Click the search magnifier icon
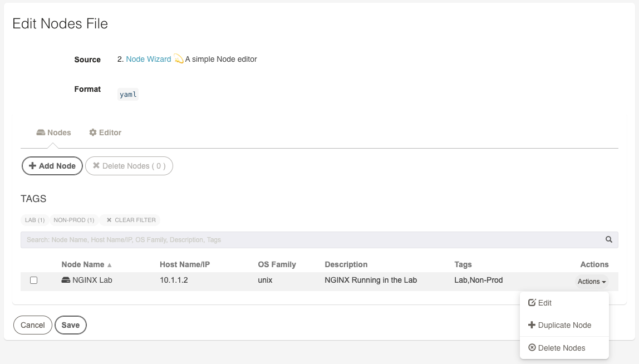The width and height of the screenshot is (639, 364). tap(609, 240)
